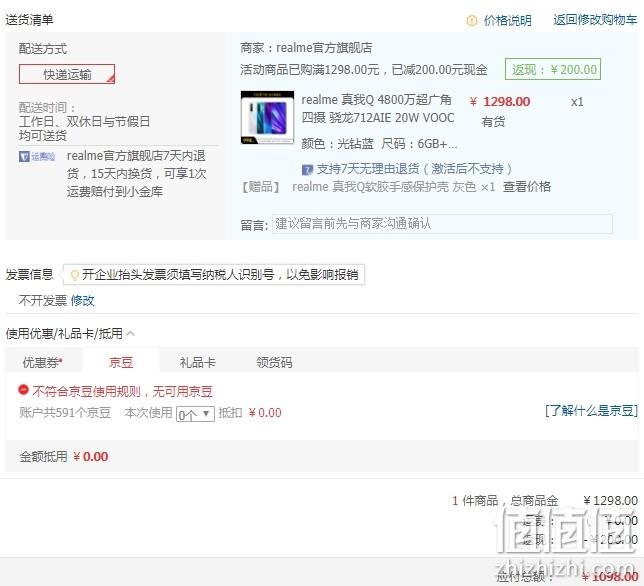This screenshot has width=644, height=586.
Task: Click total 总商品金额 ¥1298.00 value
Action: tap(610, 501)
